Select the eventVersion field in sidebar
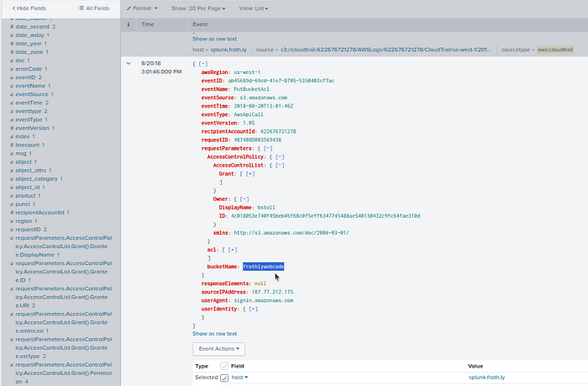Image resolution: width=588 pixels, height=386 pixels. [x=33, y=128]
